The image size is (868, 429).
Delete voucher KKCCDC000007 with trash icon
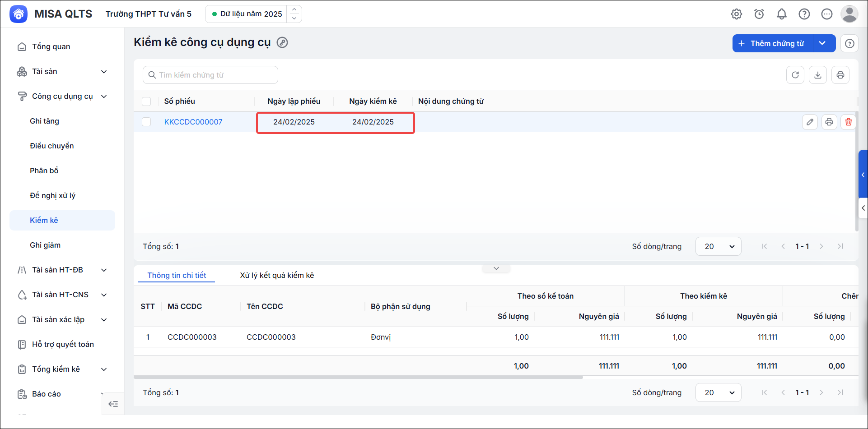[x=849, y=122]
